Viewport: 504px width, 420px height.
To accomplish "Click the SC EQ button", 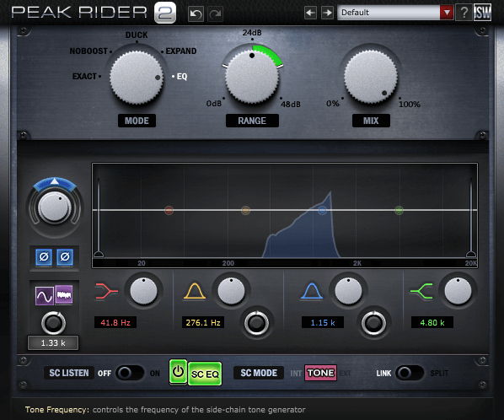I will pos(205,374).
